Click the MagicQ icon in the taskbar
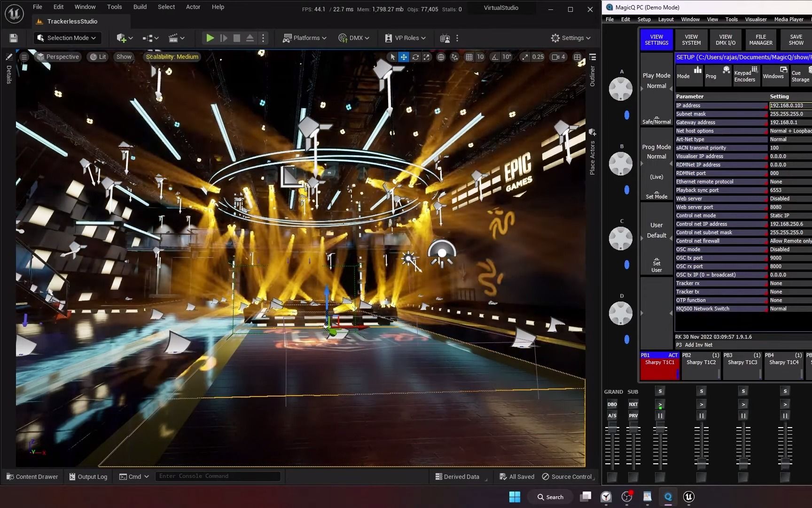Image resolution: width=812 pixels, height=508 pixels. pos(668,497)
